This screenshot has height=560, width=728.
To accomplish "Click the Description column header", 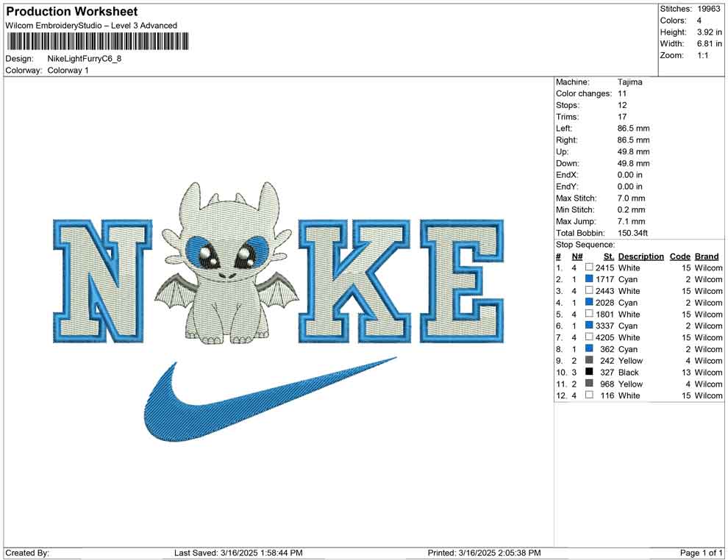I will [x=640, y=256].
